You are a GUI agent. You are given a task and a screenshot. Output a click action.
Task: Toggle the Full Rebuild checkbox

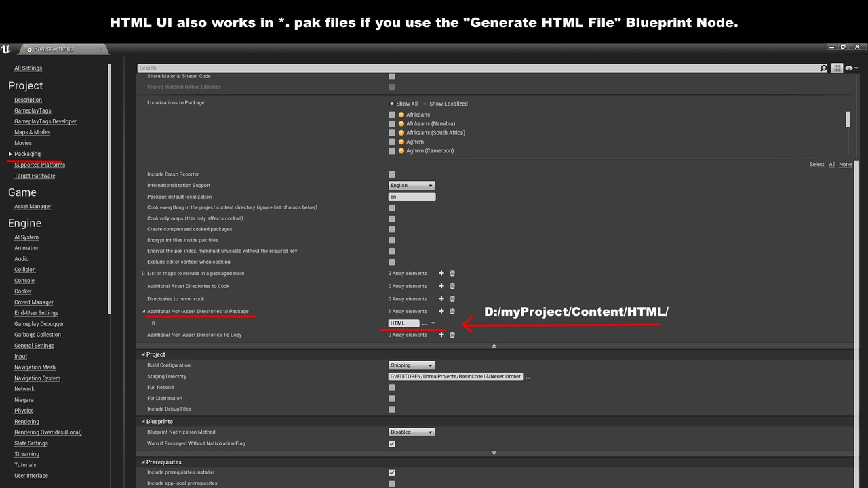pyautogui.click(x=392, y=388)
